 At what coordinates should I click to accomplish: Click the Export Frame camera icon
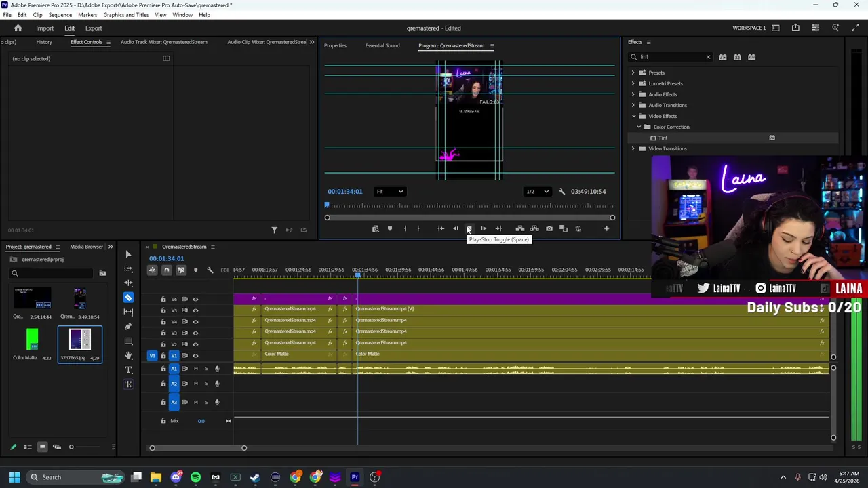coord(549,228)
